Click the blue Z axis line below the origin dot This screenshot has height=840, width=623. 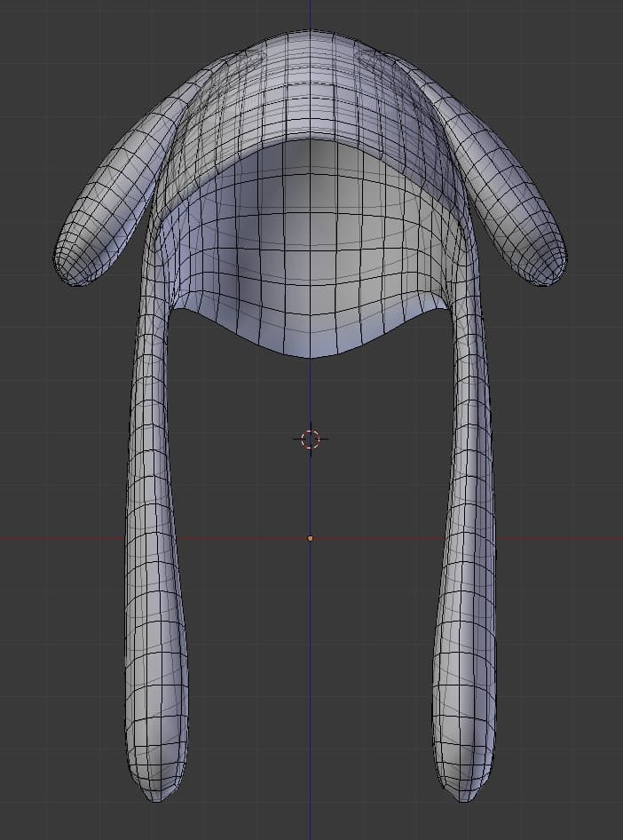(310, 693)
